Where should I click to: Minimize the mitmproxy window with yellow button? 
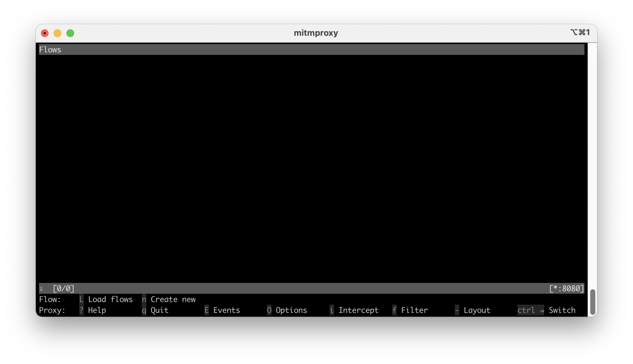pos(57,33)
